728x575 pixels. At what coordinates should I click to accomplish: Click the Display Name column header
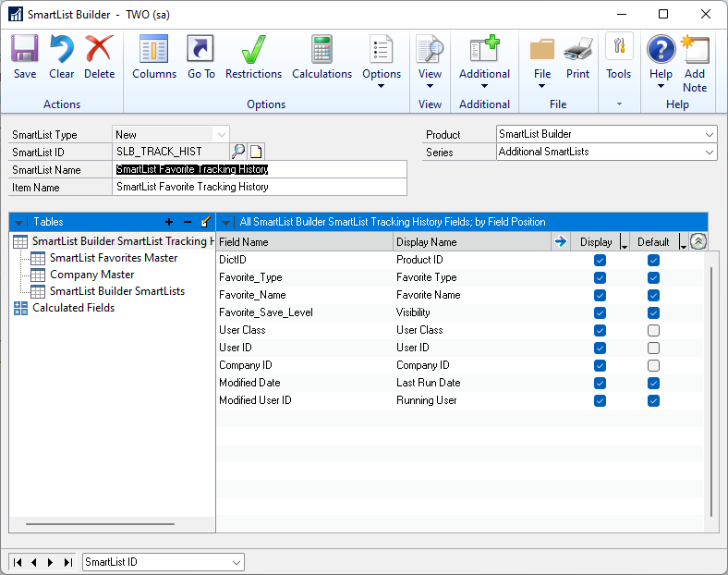pos(472,242)
